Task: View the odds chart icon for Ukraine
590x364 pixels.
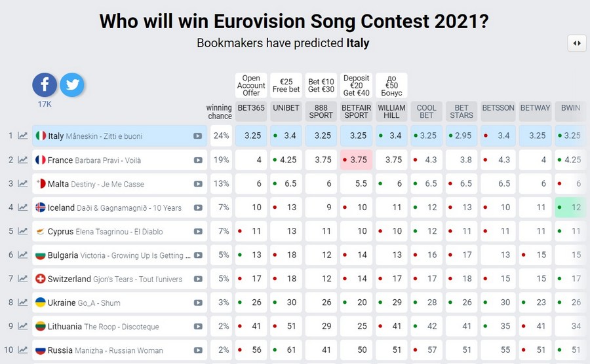Action: [x=23, y=303]
